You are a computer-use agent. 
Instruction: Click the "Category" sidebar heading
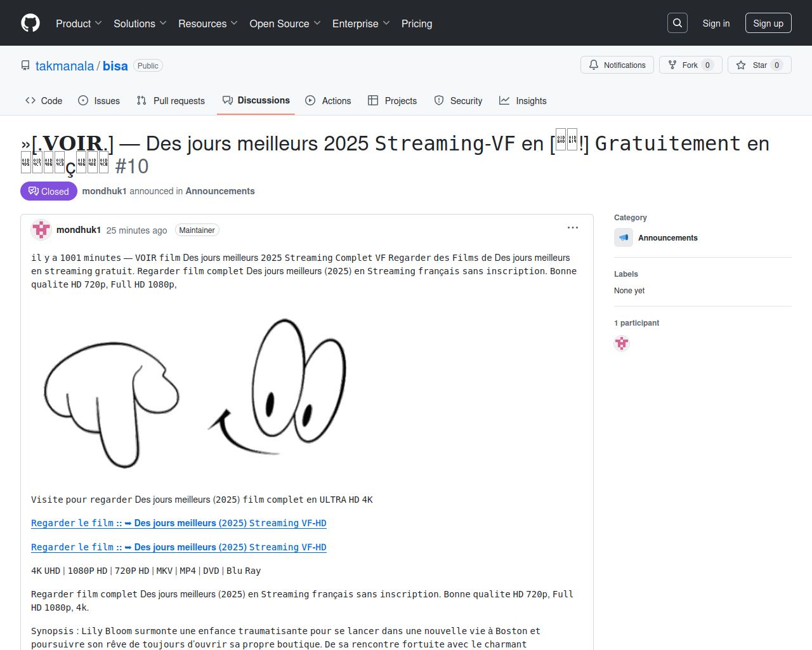(x=631, y=218)
